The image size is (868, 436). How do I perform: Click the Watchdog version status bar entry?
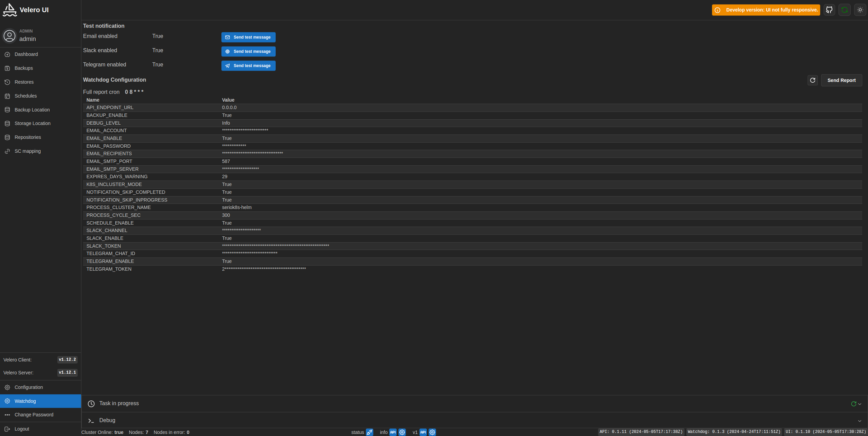click(734, 432)
